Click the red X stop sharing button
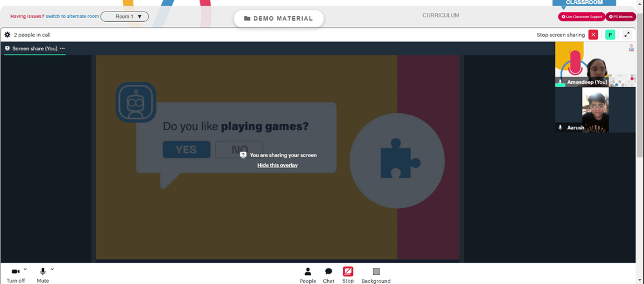The width and height of the screenshot is (644, 284). [593, 35]
